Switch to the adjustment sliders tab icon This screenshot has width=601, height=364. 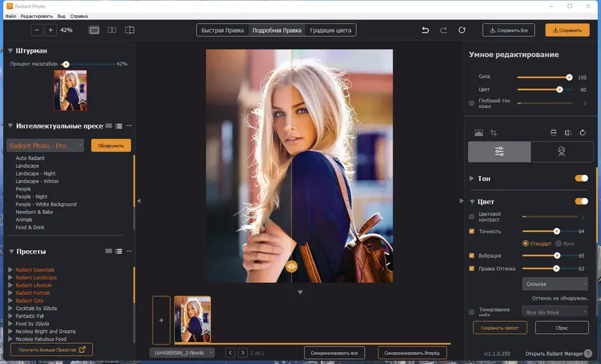click(x=499, y=152)
